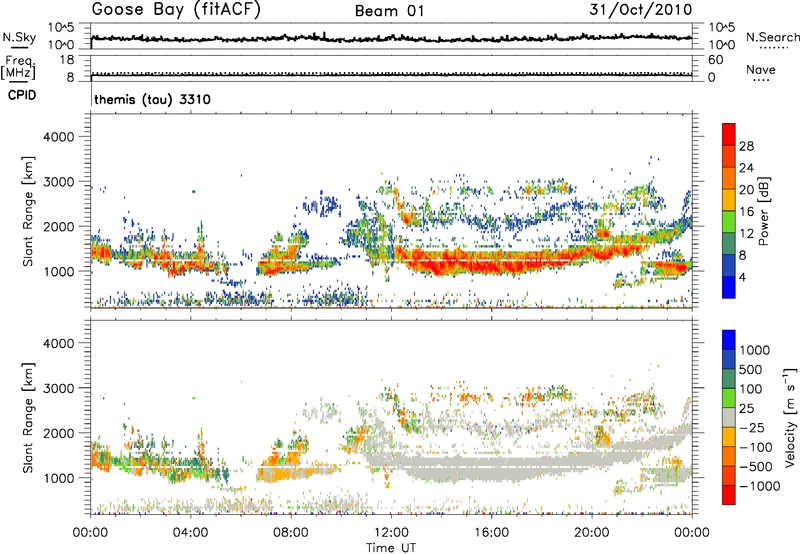
Task: Click "Slant Range [km]" on the velocity panel
Action: (x=28, y=418)
